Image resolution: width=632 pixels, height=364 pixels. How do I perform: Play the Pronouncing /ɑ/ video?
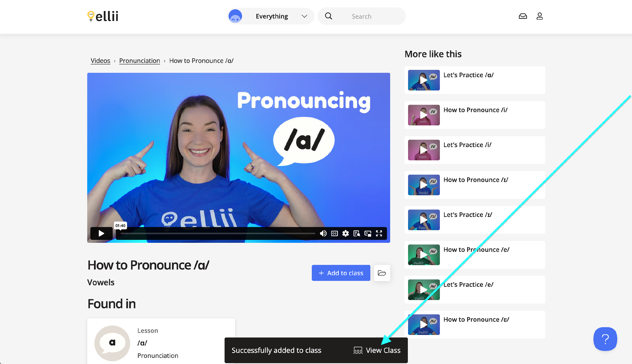(x=101, y=233)
